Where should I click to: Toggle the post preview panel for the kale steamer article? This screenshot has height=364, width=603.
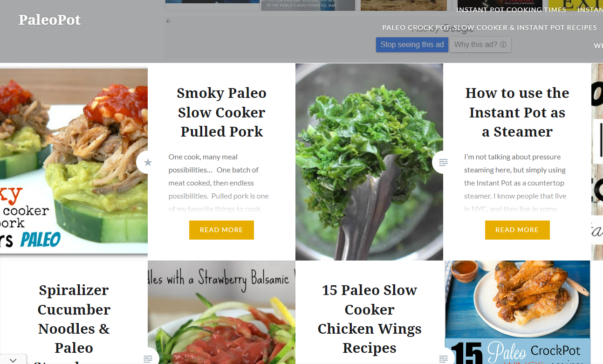443,162
